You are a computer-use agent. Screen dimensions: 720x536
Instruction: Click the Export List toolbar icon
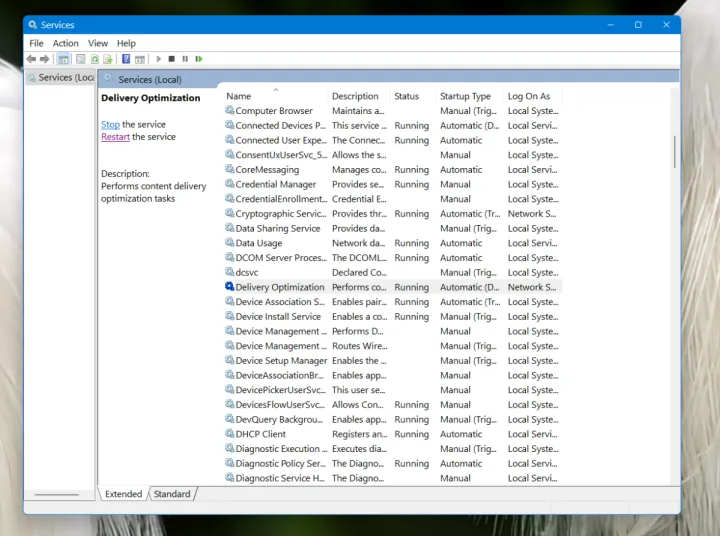tap(108, 59)
